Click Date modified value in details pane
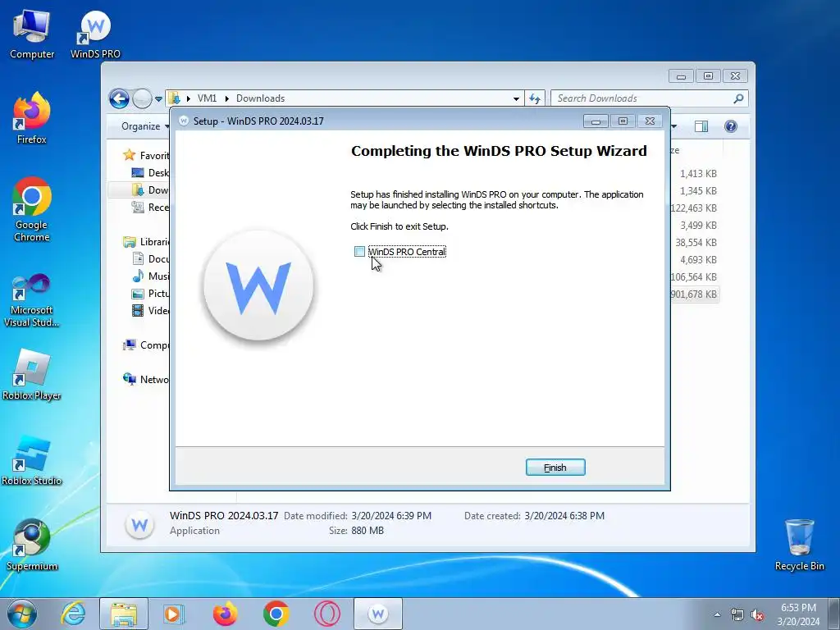The image size is (840, 630). (391, 515)
